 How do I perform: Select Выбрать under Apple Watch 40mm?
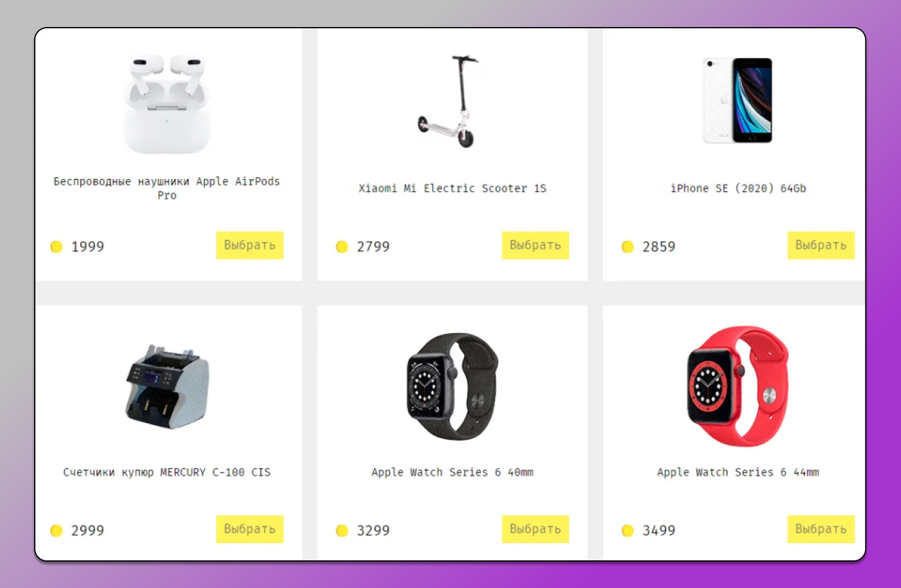pos(535,529)
